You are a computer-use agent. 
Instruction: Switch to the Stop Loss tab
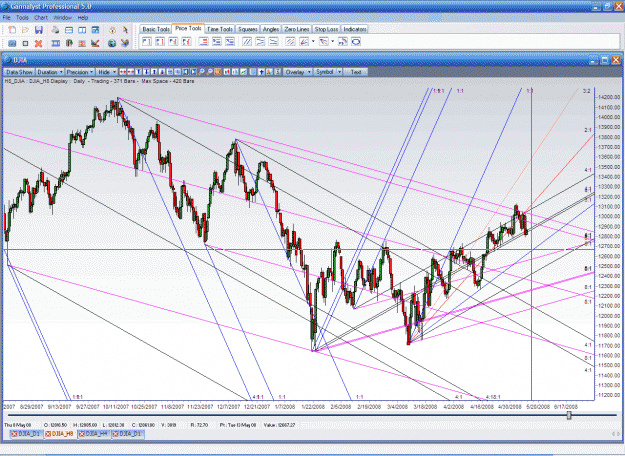(326, 29)
